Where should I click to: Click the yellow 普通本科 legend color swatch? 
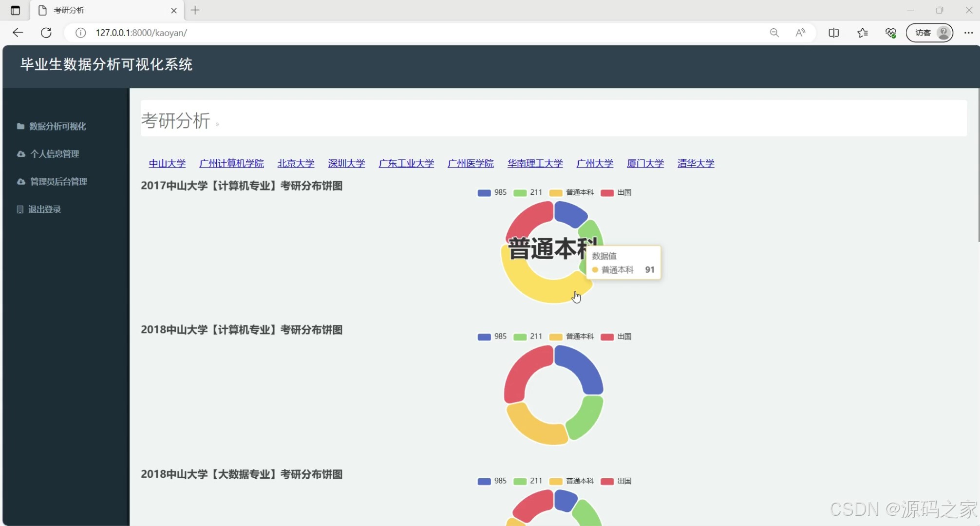(555, 192)
